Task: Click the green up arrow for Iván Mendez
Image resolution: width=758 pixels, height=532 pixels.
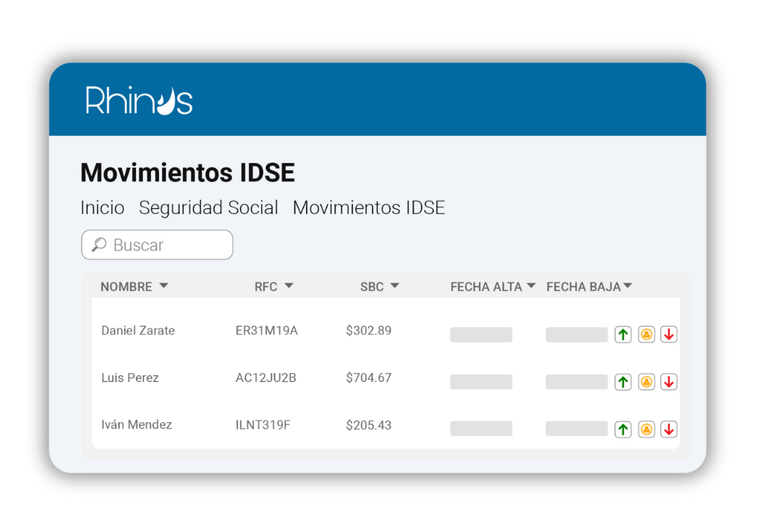Action: coord(623,429)
